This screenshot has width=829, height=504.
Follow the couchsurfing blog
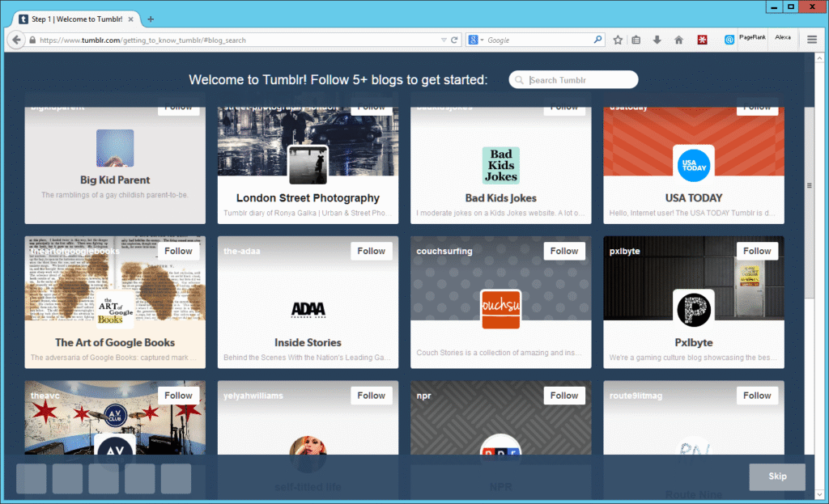coord(564,251)
